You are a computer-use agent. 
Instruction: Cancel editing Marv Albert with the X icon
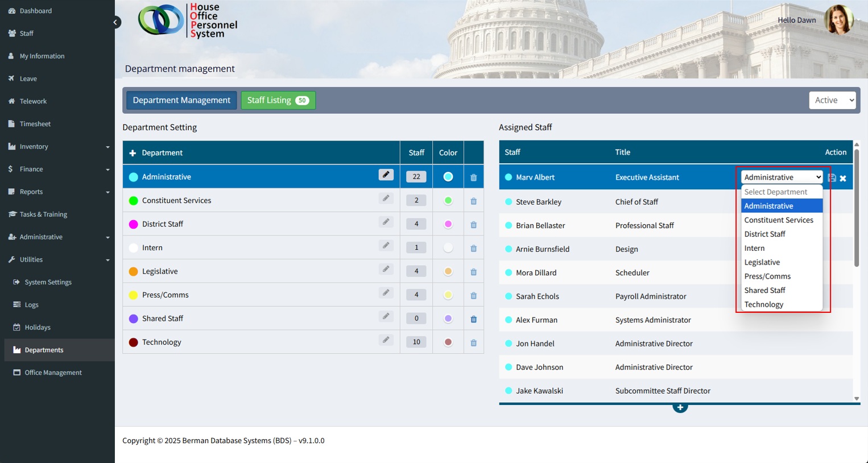843,179
